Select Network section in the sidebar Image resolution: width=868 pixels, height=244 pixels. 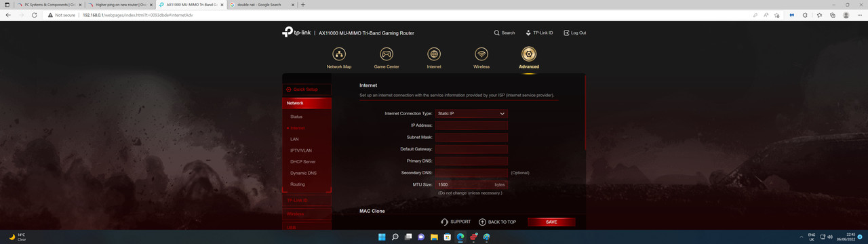307,103
